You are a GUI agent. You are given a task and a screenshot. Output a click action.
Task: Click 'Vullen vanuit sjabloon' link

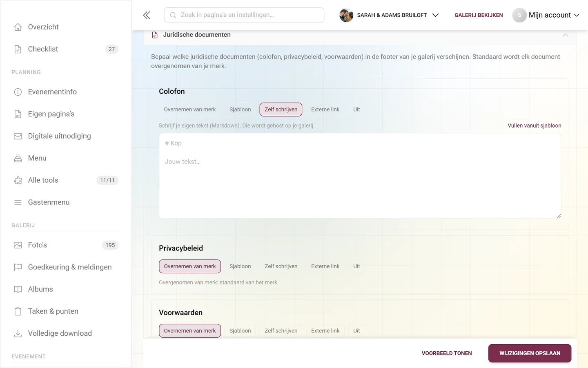[x=535, y=126]
